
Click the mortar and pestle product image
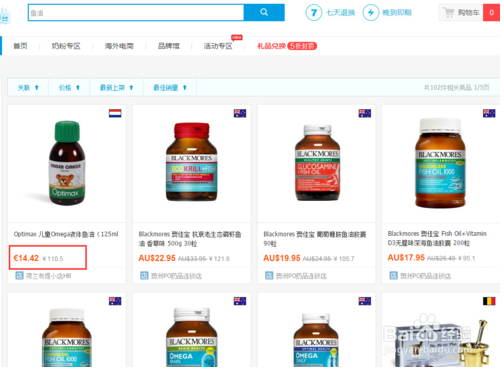(x=442, y=343)
